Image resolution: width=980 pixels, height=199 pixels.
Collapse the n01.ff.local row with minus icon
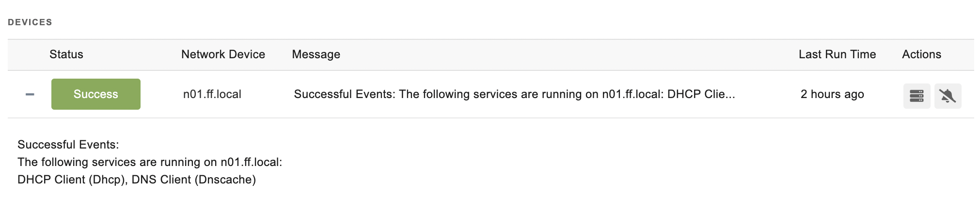(x=30, y=94)
